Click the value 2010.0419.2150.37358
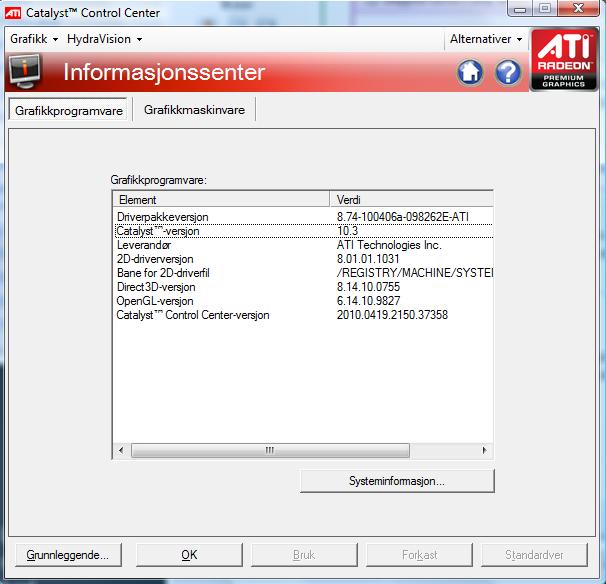 (x=392, y=315)
